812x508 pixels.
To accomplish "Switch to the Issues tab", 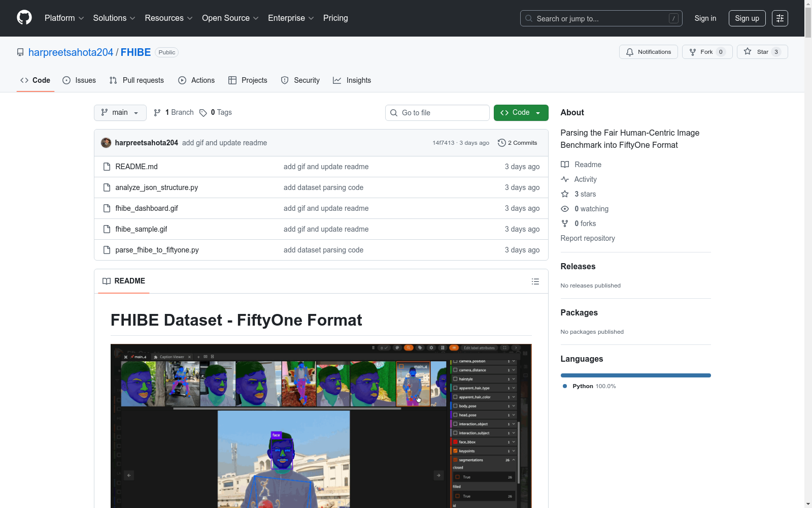I will pyautogui.click(x=79, y=80).
